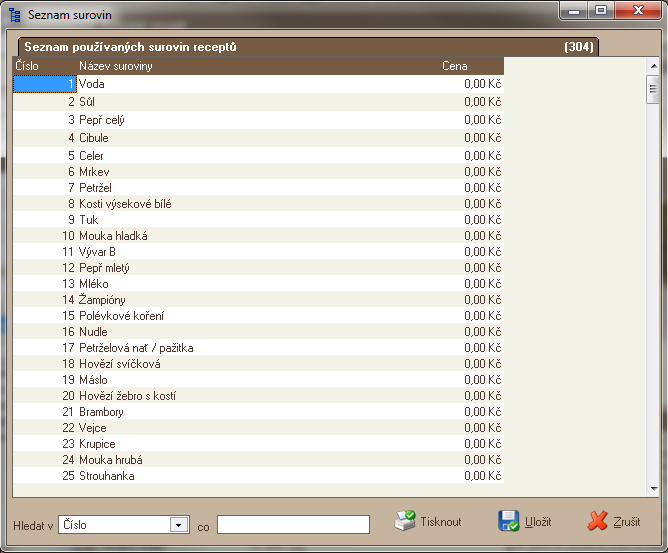Click the Zrušit red cross icon
Image resolution: width=668 pixels, height=553 pixels.
[597, 521]
